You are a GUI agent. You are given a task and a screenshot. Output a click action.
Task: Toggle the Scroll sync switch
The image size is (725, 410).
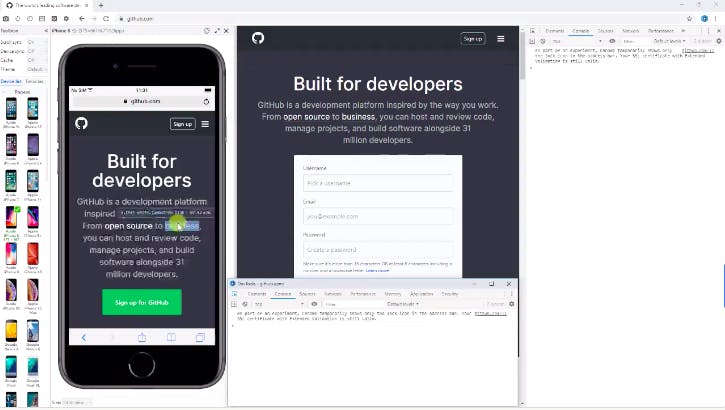pos(37,42)
